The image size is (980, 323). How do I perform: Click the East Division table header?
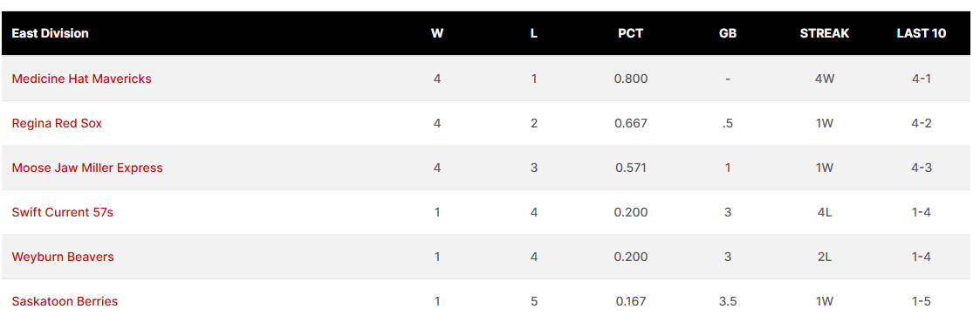coord(50,33)
